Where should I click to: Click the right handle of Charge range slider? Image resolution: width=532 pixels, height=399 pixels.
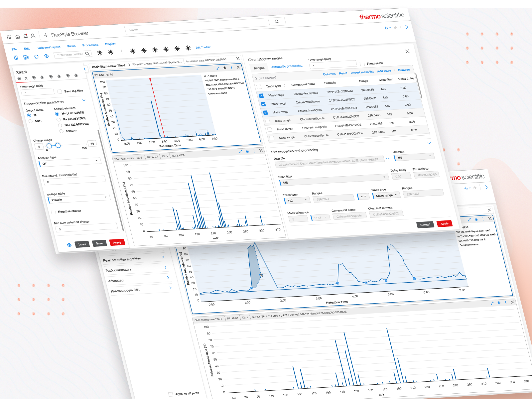(58, 145)
